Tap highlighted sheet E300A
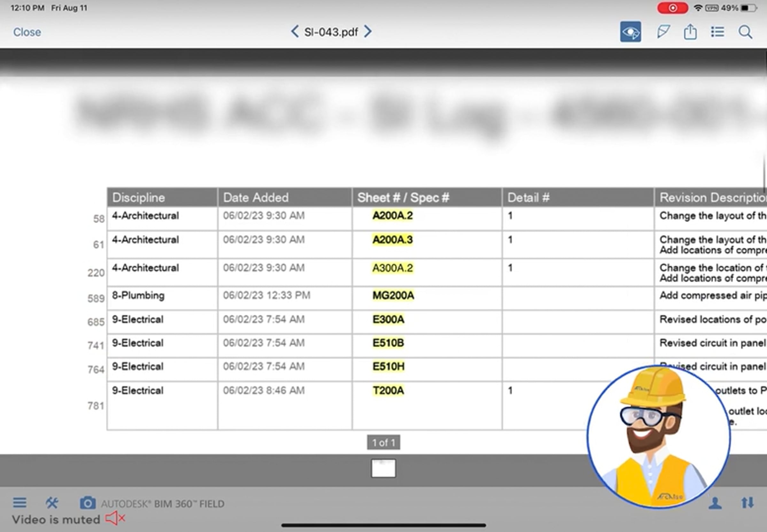This screenshot has width=767, height=532. click(x=388, y=319)
